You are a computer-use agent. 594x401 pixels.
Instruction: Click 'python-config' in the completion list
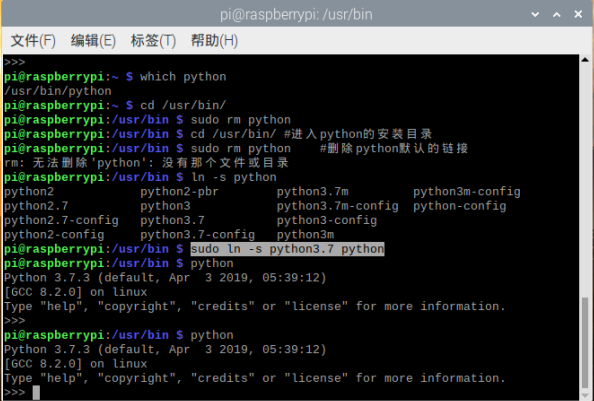point(460,206)
